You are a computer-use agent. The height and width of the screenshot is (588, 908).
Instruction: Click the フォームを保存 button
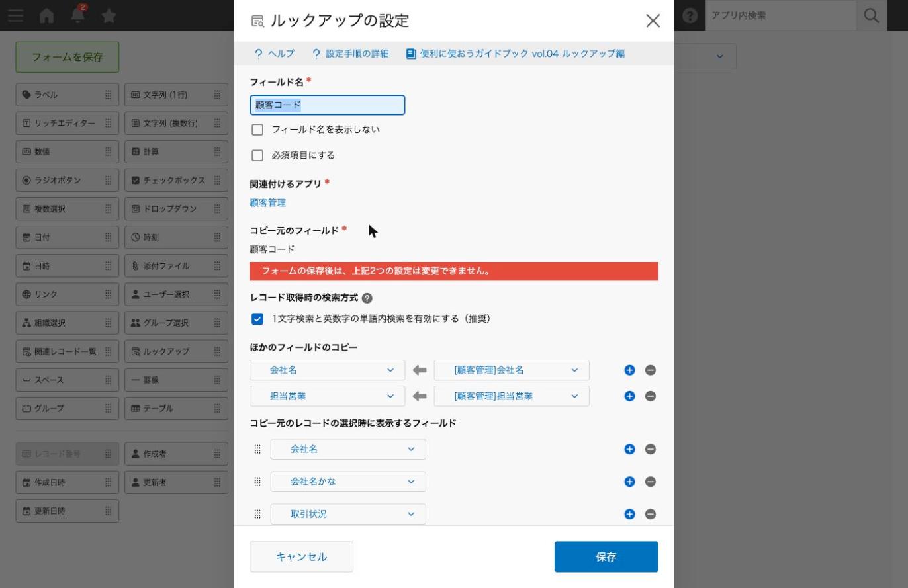(68, 57)
